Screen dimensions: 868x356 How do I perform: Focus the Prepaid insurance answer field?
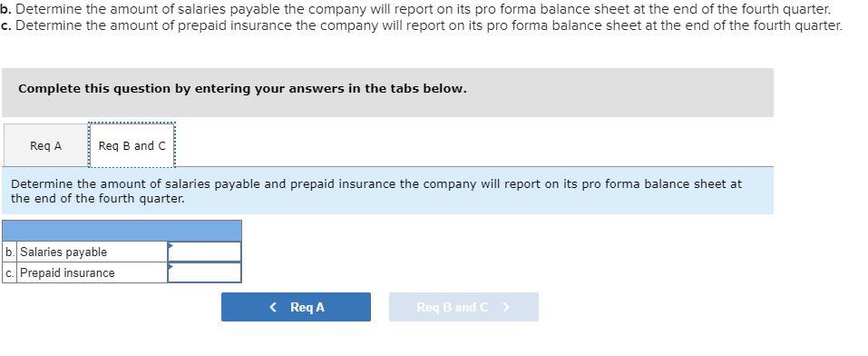coord(204,272)
